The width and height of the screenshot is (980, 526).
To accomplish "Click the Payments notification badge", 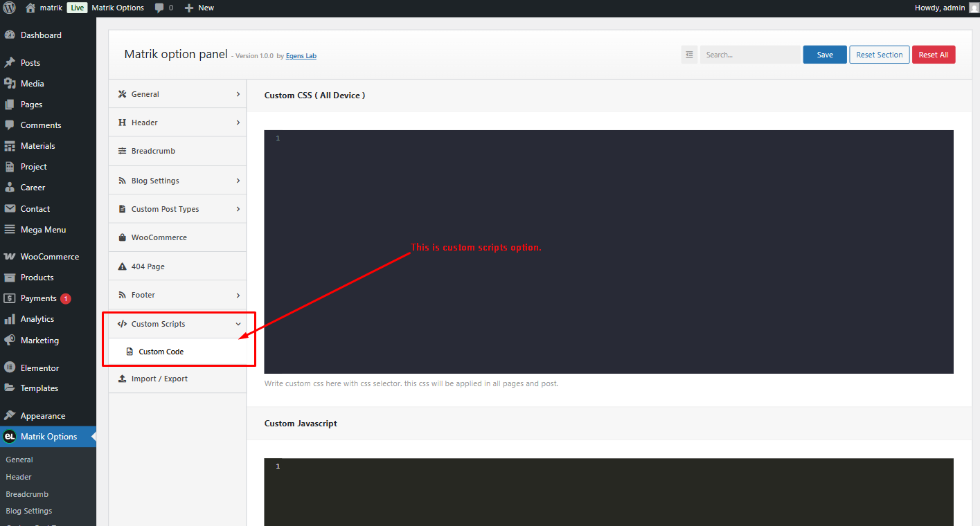I will 66,299.
